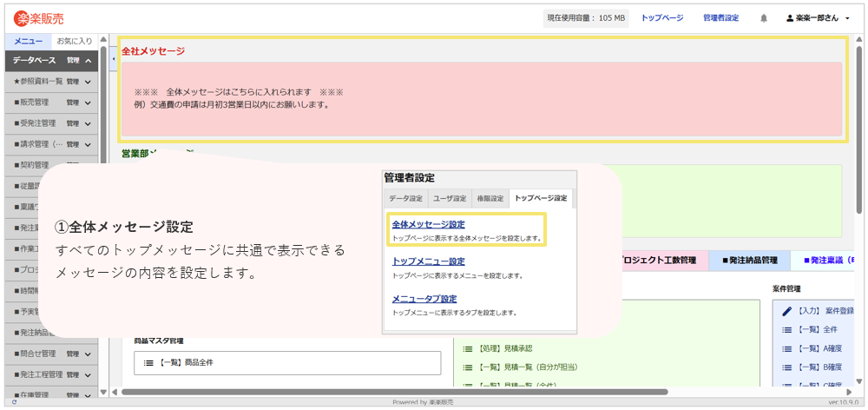Expand the ■発注工程管理 chevron

(88, 374)
